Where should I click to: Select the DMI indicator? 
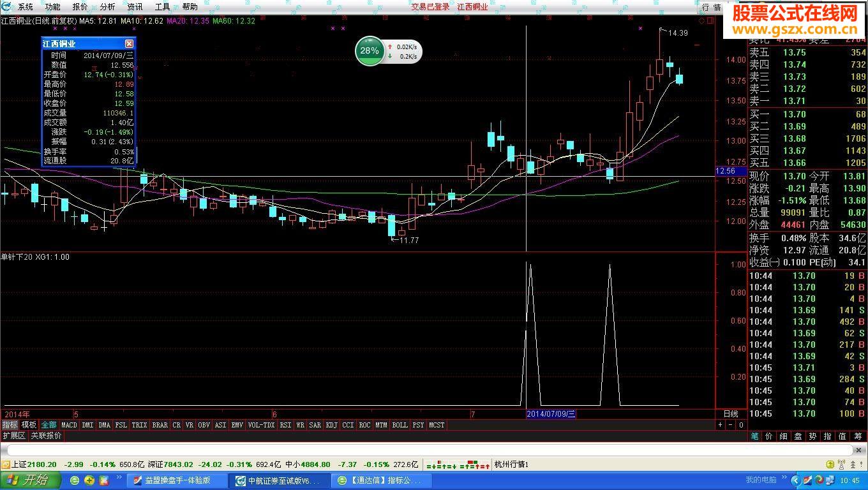pos(87,424)
